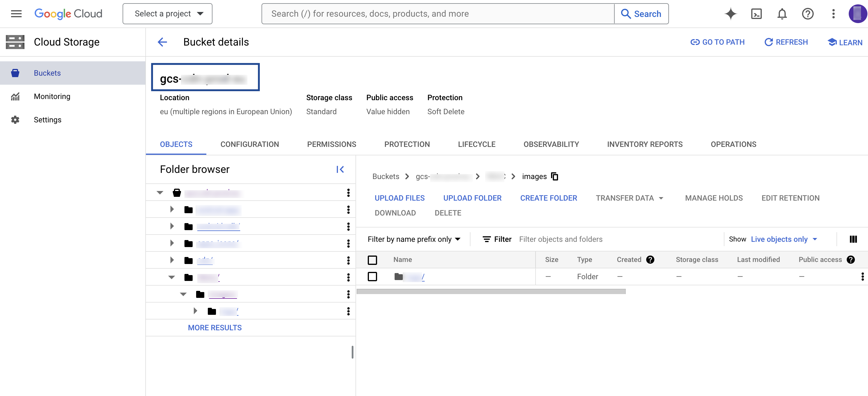Image resolution: width=868 pixels, height=396 pixels.
Task: Activate Cloud Shell terminal icon
Action: pyautogui.click(x=756, y=14)
